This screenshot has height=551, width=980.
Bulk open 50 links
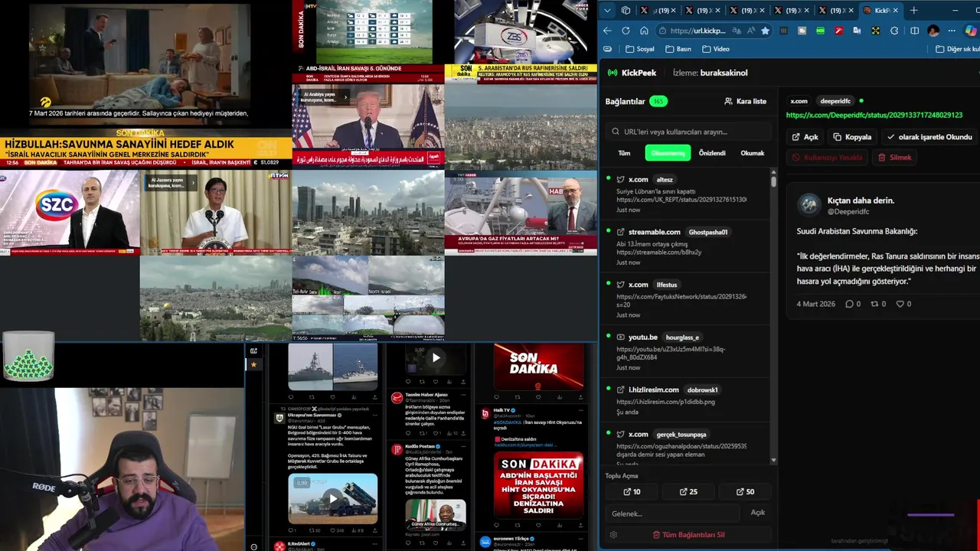745,492
